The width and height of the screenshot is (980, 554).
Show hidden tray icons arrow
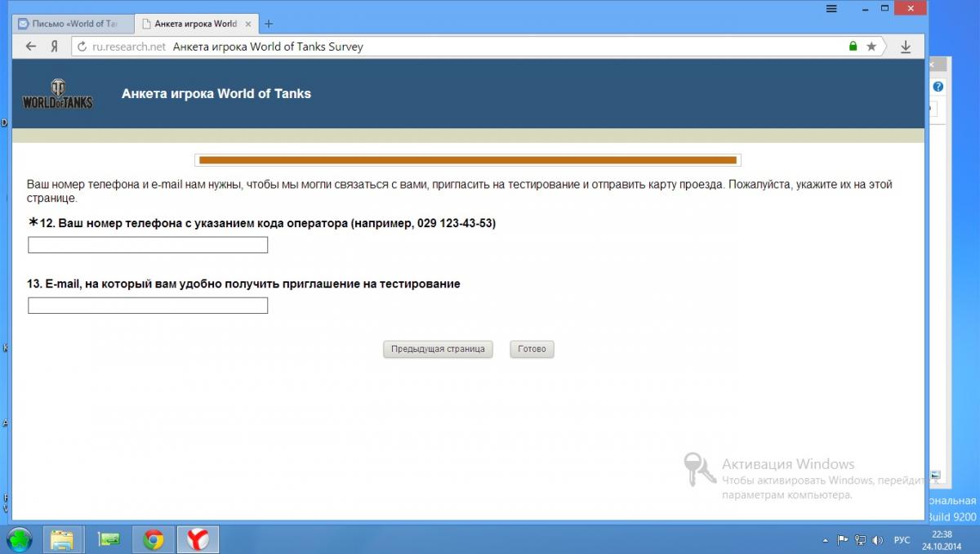pos(826,540)
